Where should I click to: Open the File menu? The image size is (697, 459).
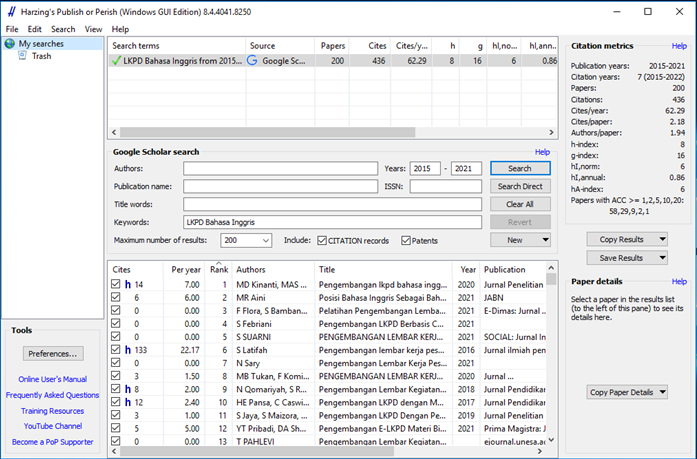(x=12, y=29)
